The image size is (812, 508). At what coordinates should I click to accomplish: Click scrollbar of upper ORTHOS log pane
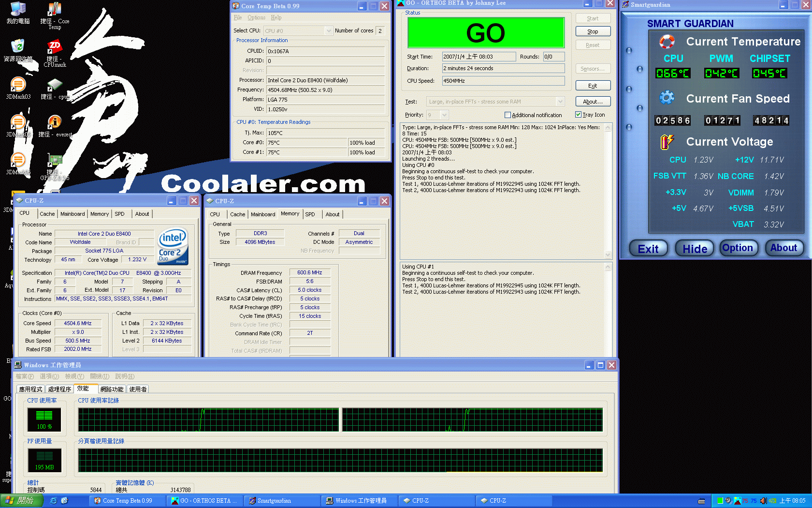point(608,191)
